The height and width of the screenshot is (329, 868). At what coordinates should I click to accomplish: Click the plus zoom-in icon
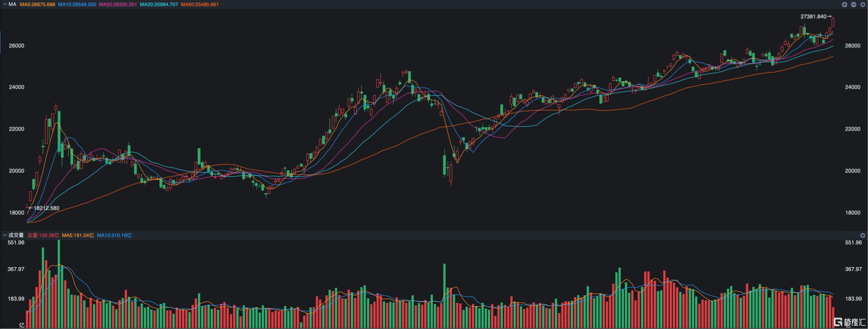844,4
